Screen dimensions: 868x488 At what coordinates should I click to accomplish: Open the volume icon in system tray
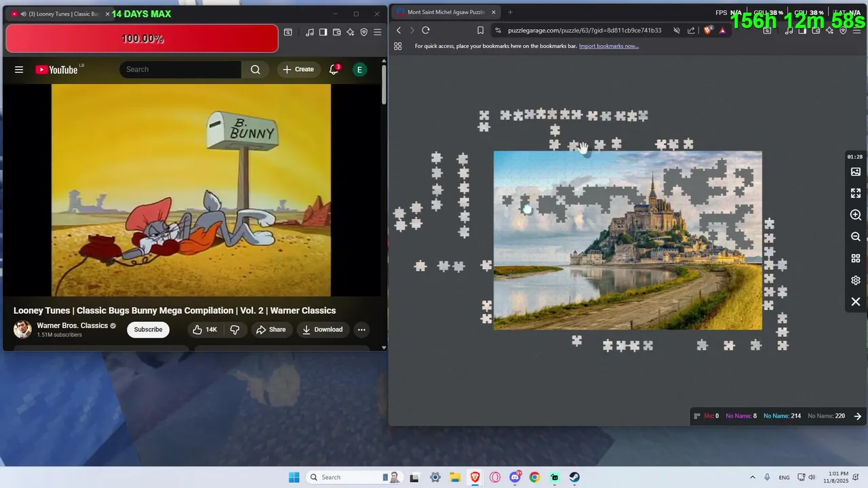click(812, 477)
